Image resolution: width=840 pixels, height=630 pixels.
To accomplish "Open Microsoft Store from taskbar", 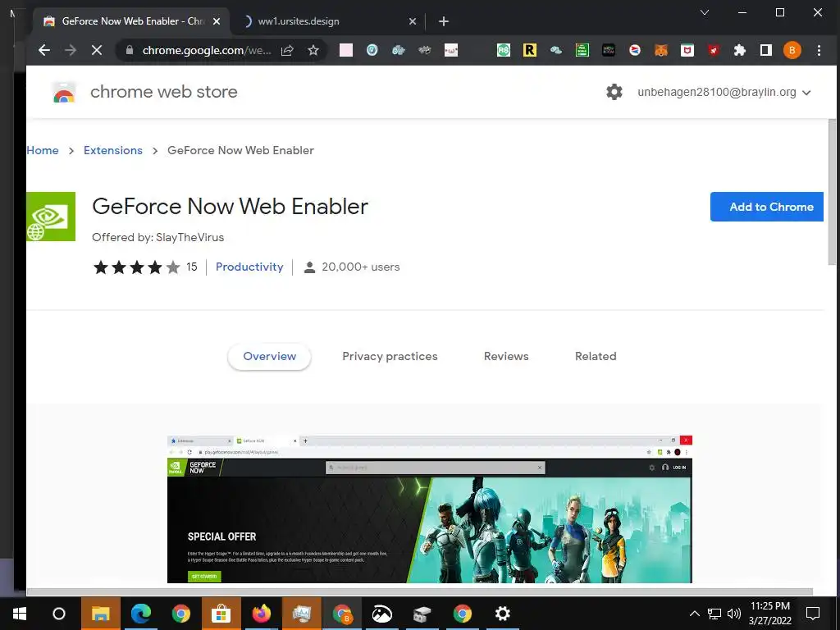I will pyautogui.click(x=221, y=614).
